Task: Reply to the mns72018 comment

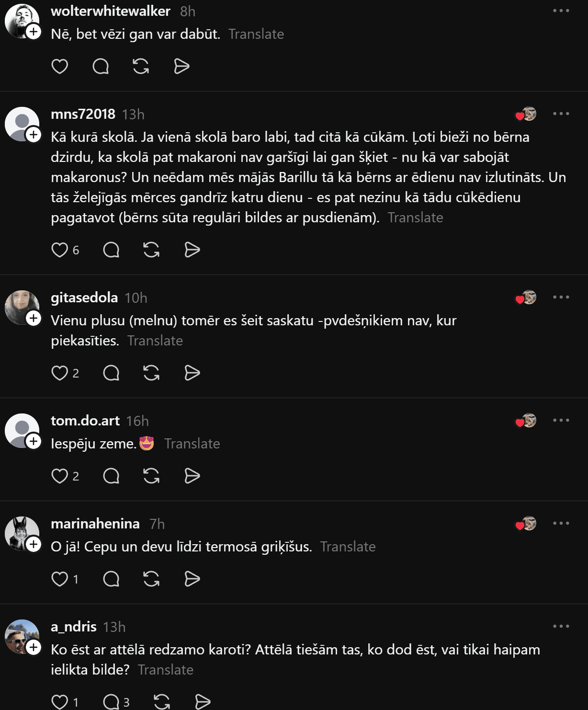Action: click(111, 250)
